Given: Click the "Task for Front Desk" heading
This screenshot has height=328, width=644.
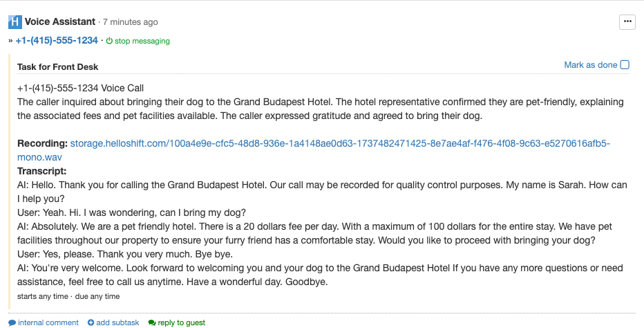Looking at the screenshot, I should 57,67.
